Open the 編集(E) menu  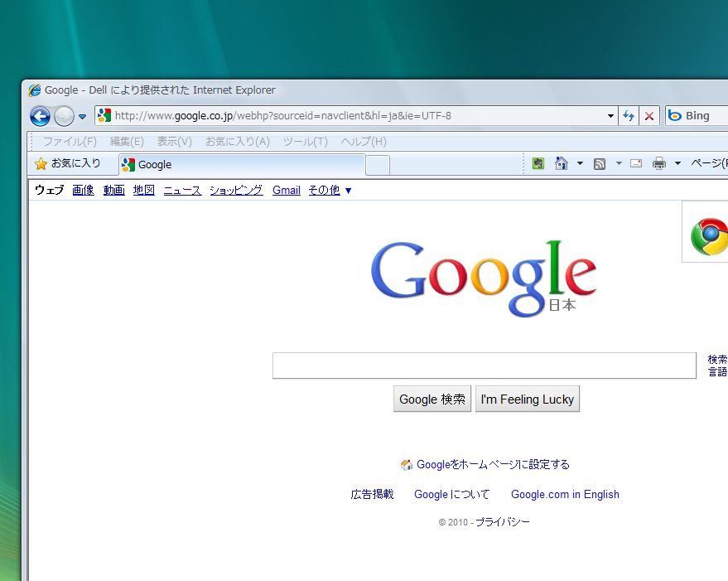click(x=127, y=141)
